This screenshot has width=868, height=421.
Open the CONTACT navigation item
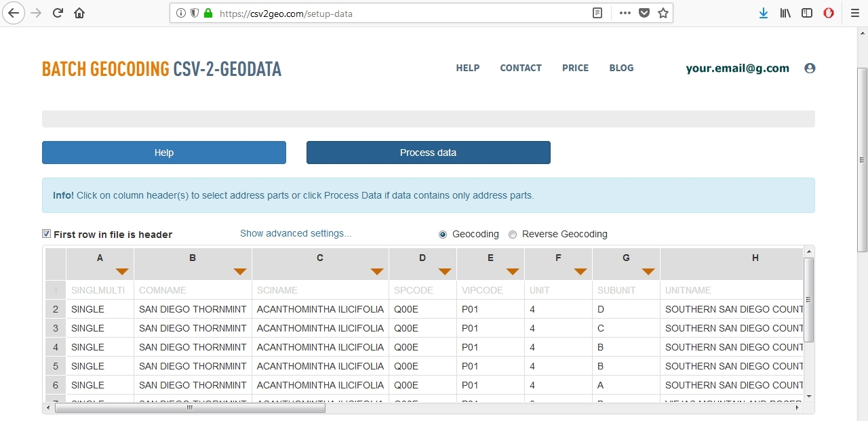(x=521, y=68)
